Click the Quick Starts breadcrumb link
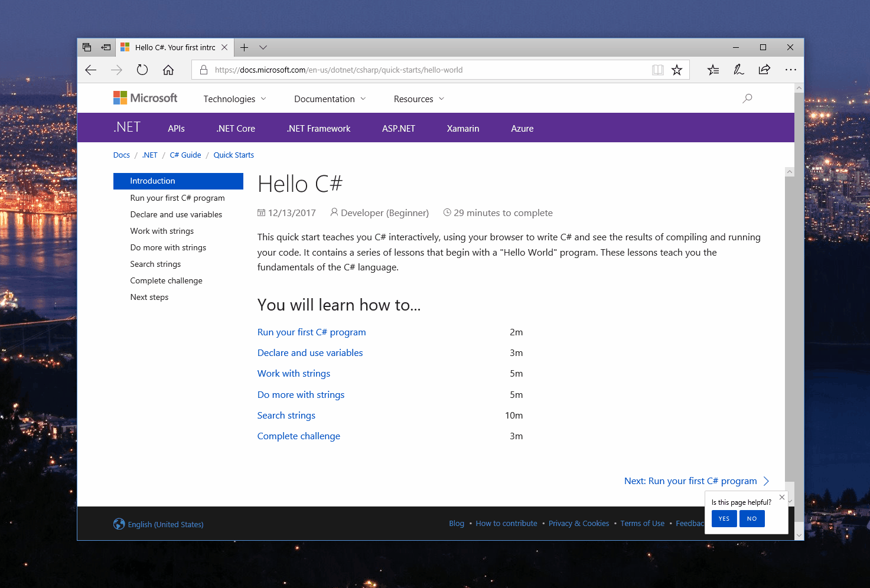This screenshot has width=870, height=588. (234, 155)
